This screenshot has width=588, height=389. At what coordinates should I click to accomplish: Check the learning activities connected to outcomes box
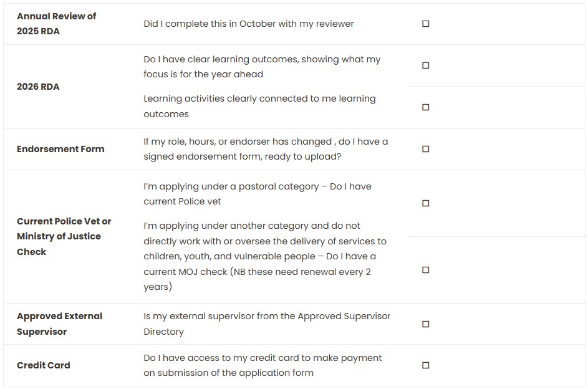426,107
